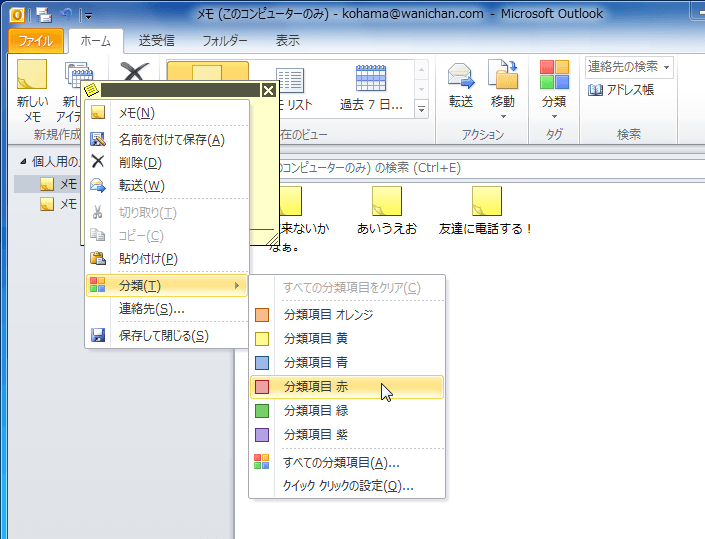Open the Quick Access Toolbar customize arrow
Screen dimensions: 705x539
[88, 16]
